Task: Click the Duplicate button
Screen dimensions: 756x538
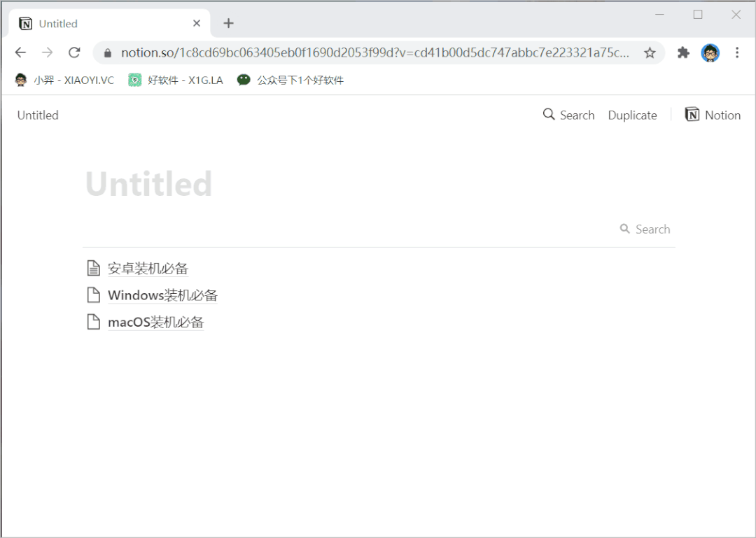Action: (632, 115)
